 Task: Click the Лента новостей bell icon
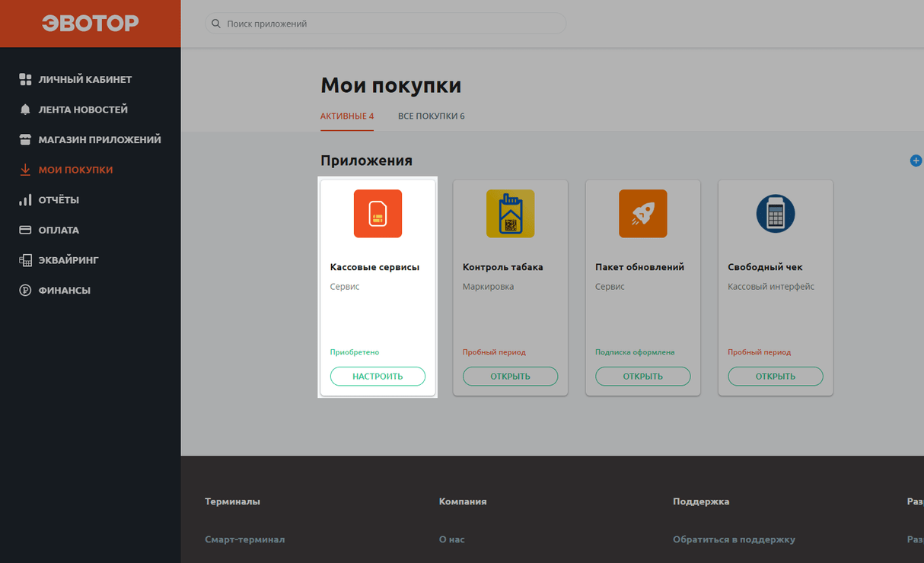25,110
